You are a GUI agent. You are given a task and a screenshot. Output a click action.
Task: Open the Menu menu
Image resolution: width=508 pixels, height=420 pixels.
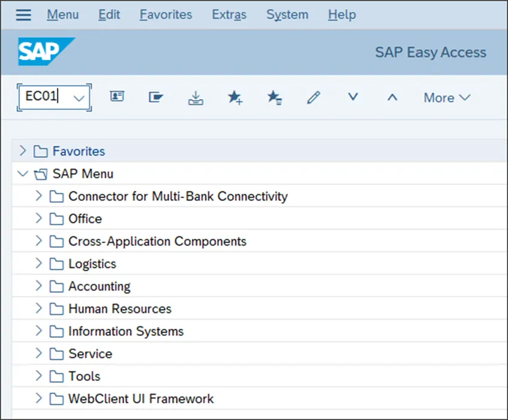tap(63, 14)
